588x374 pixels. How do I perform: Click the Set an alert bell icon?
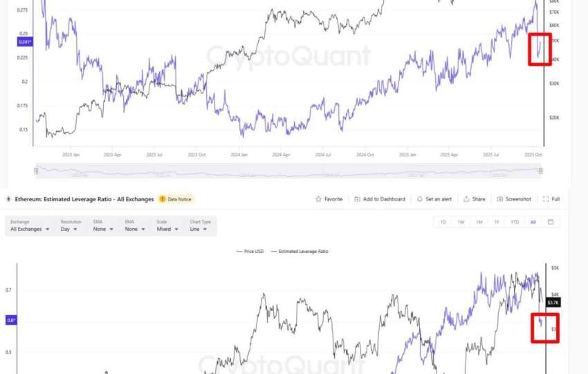[420, 199]
